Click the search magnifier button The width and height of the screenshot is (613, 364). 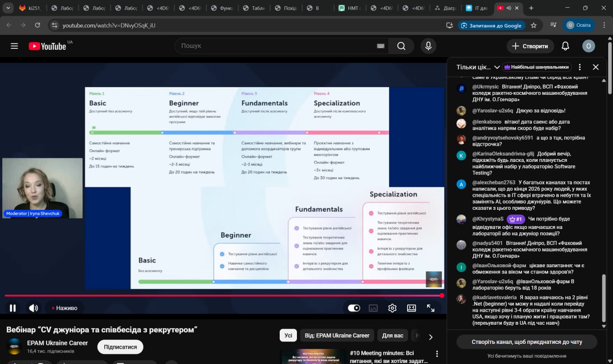pos(401,46)
